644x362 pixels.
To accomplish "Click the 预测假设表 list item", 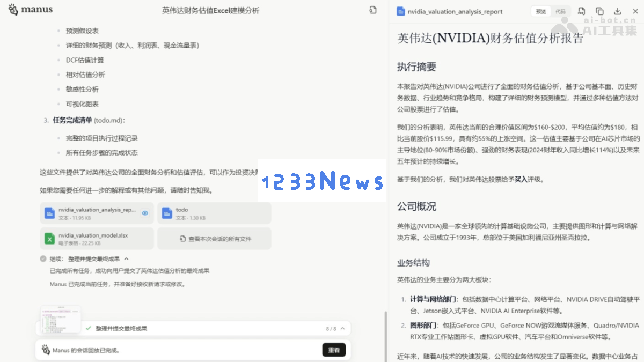I will coord(82,31).
